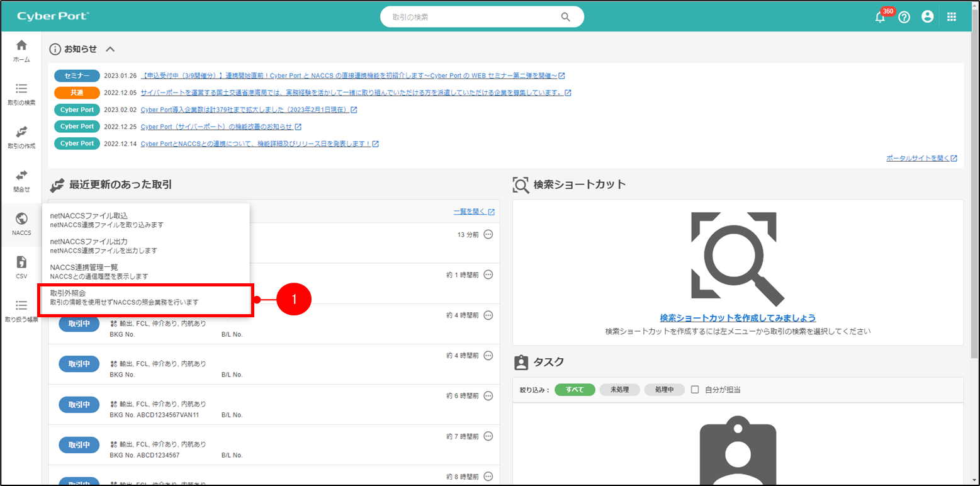Click the help question mark icon

(904, 18)
